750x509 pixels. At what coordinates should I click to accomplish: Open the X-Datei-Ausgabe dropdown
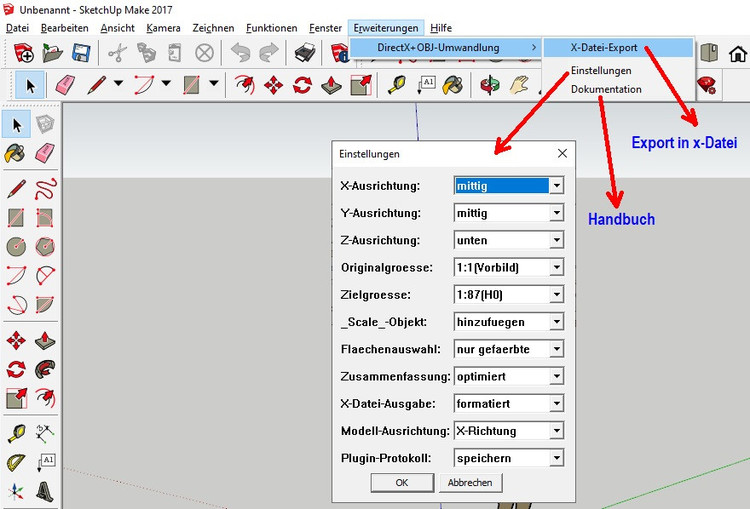pyautogui.click(x=556, y=404)
